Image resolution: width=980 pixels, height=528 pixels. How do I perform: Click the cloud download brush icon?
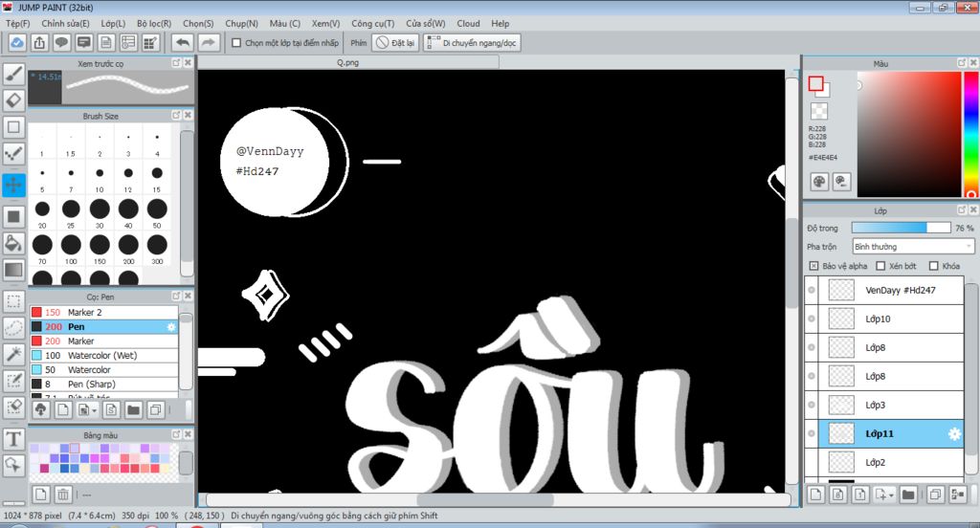[40, 410]
